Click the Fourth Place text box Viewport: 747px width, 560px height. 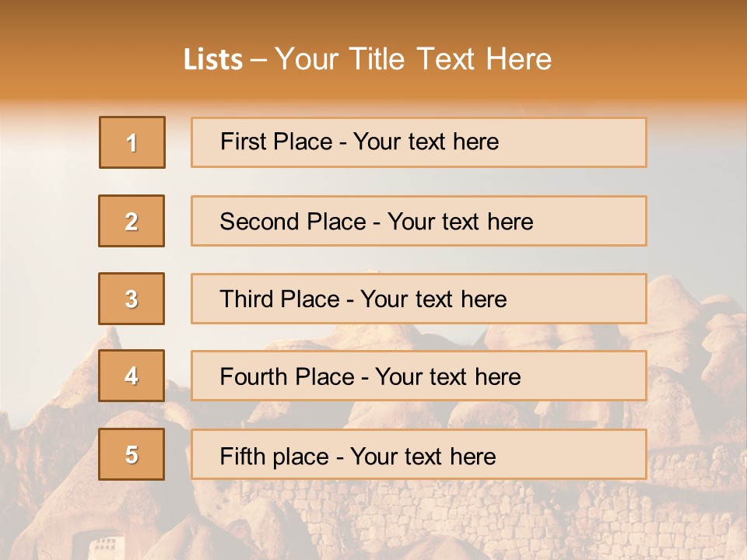[x=419, y=376]
